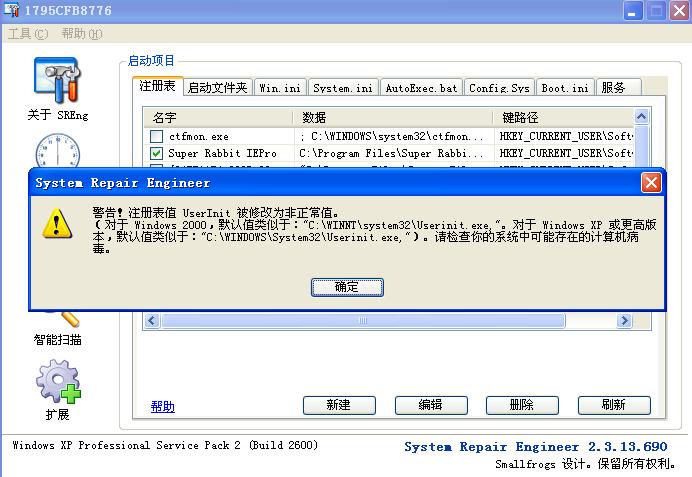Select the Super Rabbit IEPro row name
This screenshot has height=477, width=692.
[222, 153]
